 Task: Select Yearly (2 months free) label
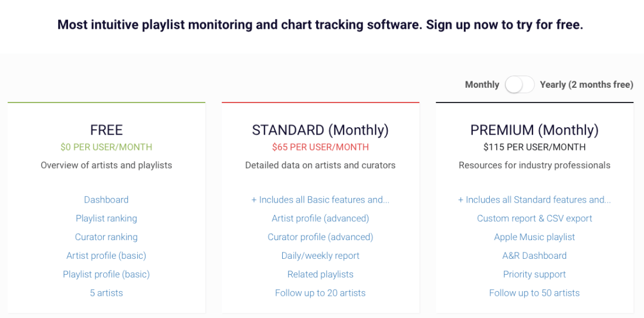coord(587,84)
